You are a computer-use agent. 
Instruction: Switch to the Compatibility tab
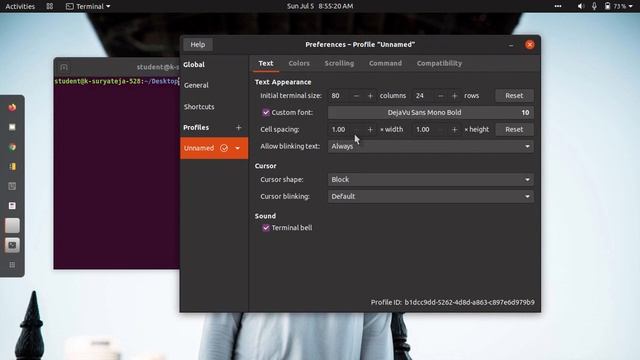click(439, 63)
